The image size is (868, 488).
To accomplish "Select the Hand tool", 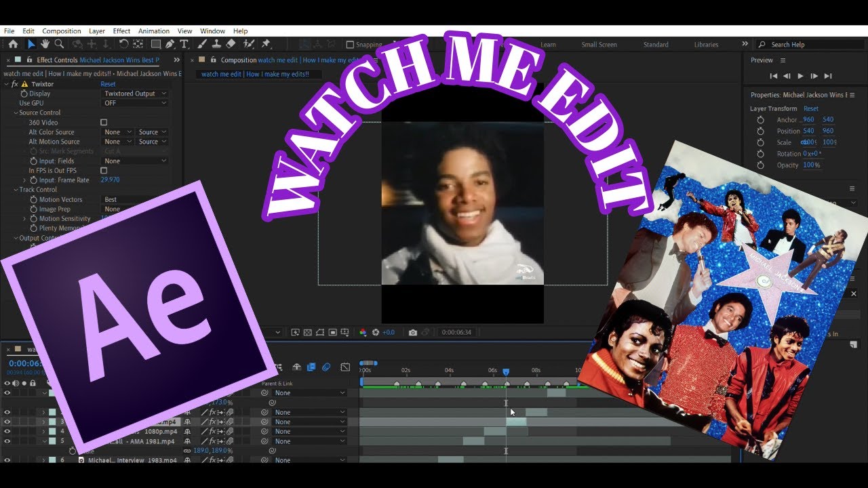I will [45, 44].
